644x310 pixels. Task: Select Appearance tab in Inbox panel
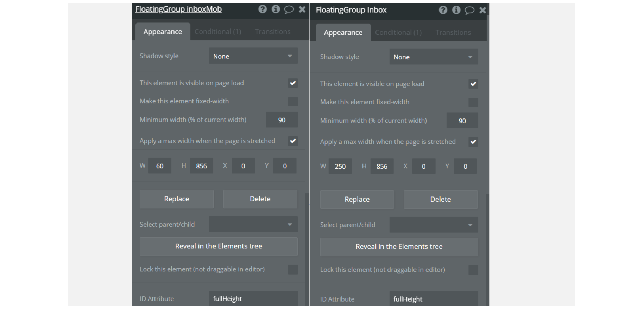343,32
